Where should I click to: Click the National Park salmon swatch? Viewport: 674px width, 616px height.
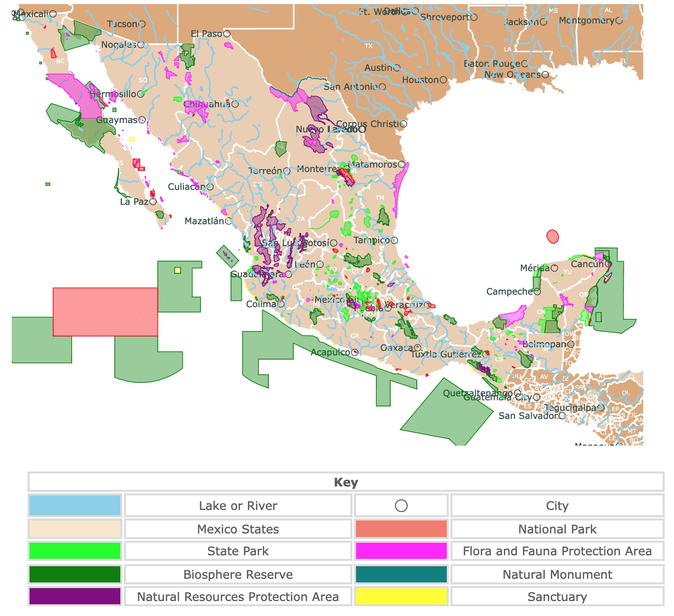click(401, 529)
